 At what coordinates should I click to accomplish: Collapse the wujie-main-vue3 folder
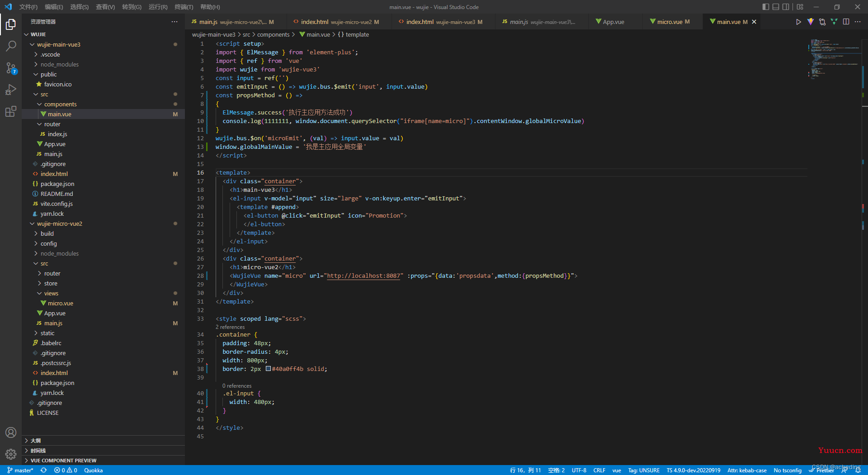(x=32, y=44)
